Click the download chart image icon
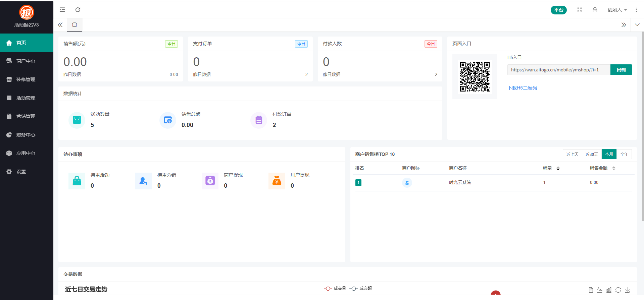Screen dimensions: 644x300 [627, 290]
